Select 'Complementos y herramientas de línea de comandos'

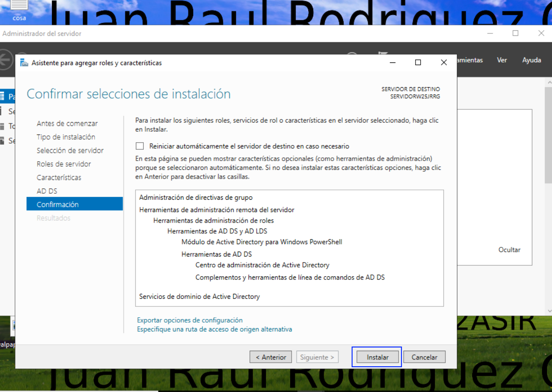click(x=290, y=277)
